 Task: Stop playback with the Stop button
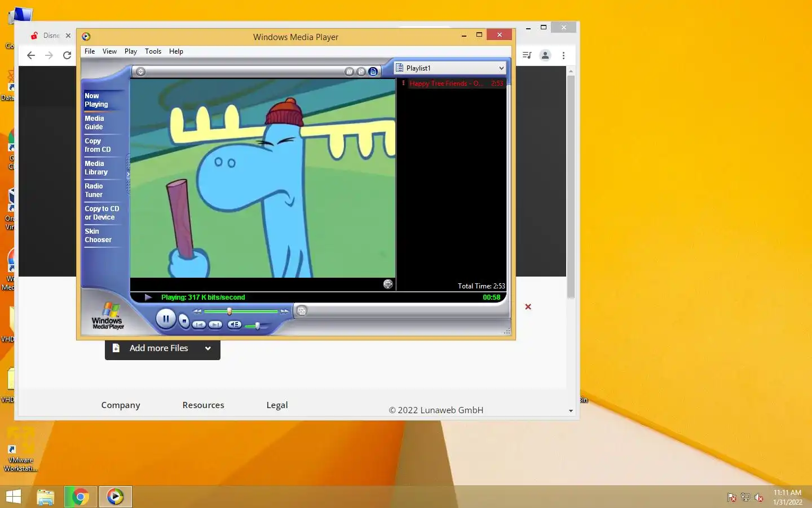pos(184,321)
